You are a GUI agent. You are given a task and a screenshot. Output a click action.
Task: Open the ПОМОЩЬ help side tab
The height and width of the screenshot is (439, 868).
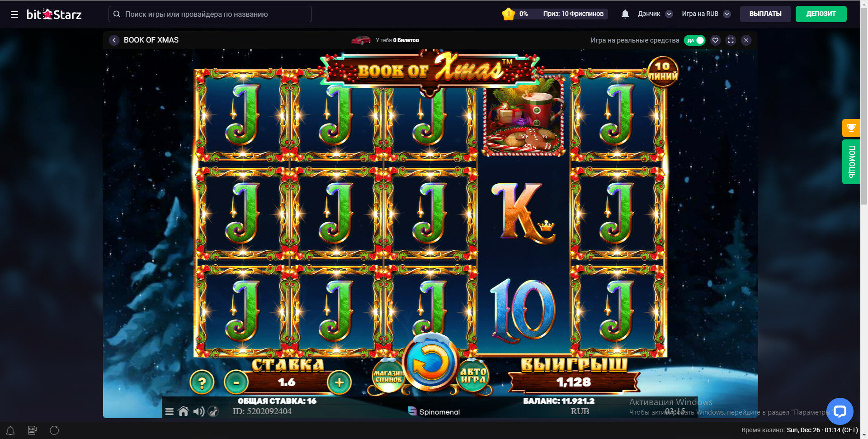[851, 162]
